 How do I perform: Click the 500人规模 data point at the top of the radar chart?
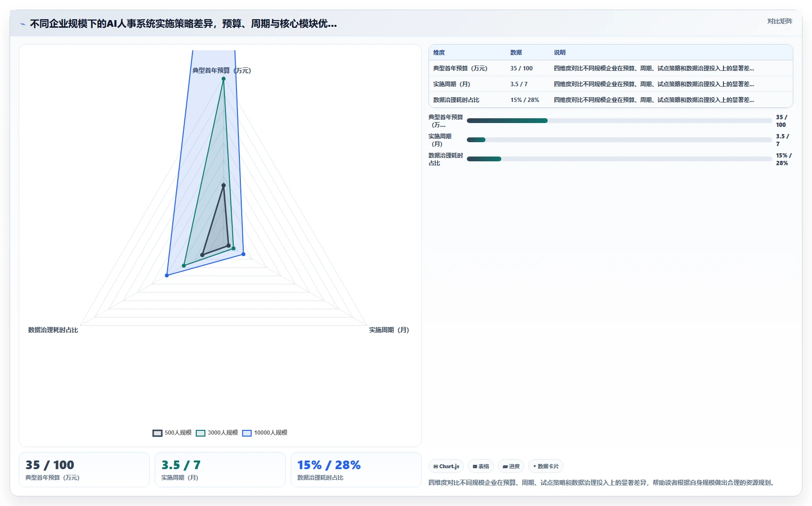[224, 185]
